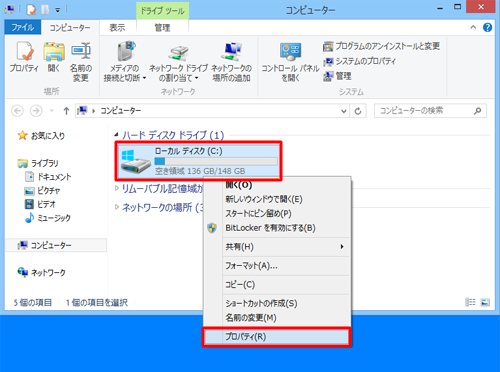This screenshot has width=500, height=372.
Task: Select コンピューター in the navigation pane
Action: 56,245
